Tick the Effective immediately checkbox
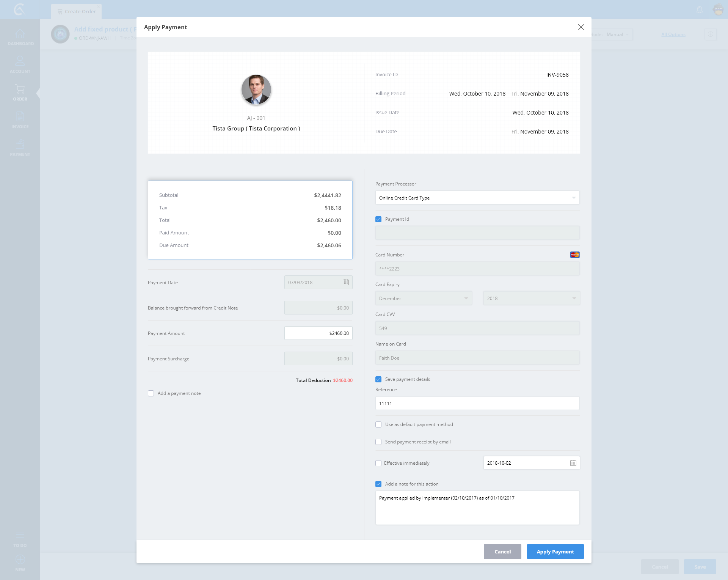The image size is (728, 580). coord(378,463)
